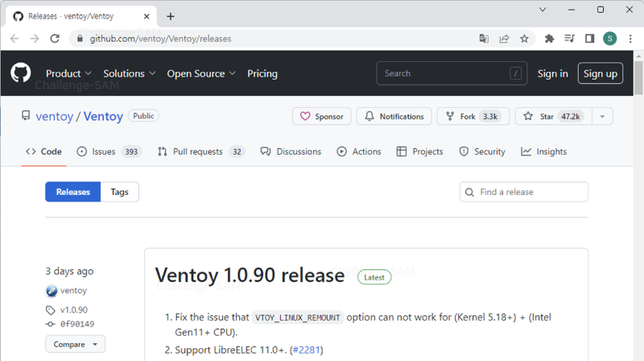This screenshot has width=644, height=361.
Task: Click the GitHub octocat logo
Action: tap(21, 73)
